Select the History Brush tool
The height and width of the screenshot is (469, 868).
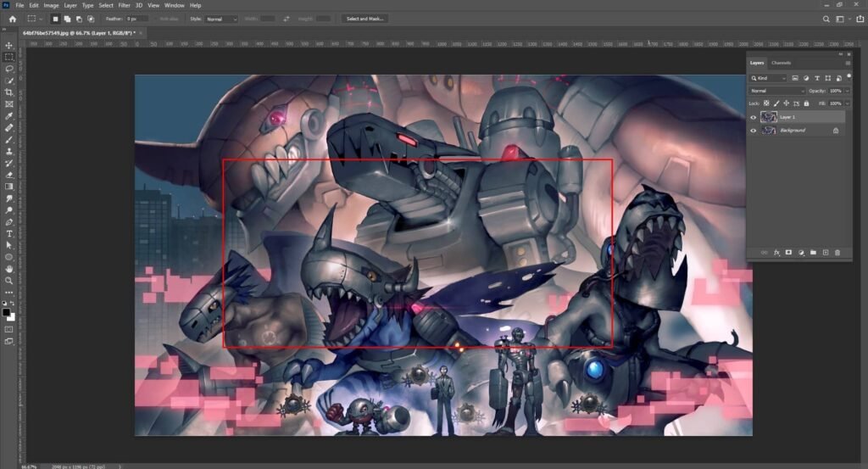click(x=8, y=163)
